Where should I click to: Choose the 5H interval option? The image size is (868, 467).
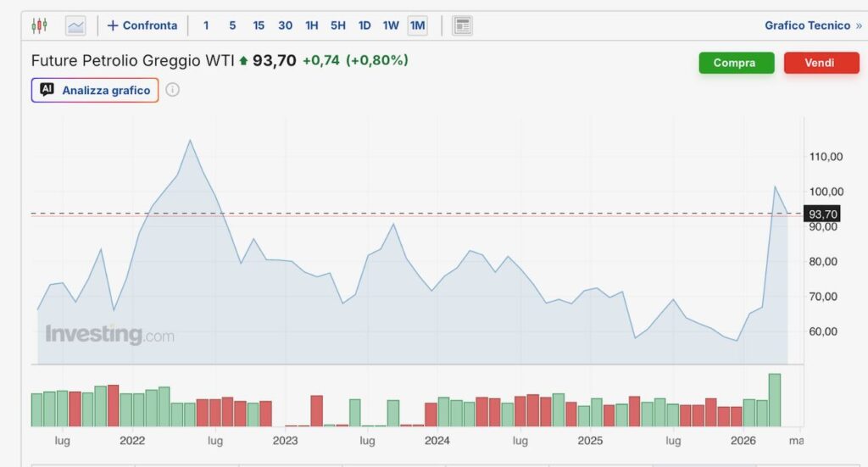[338, 25]
